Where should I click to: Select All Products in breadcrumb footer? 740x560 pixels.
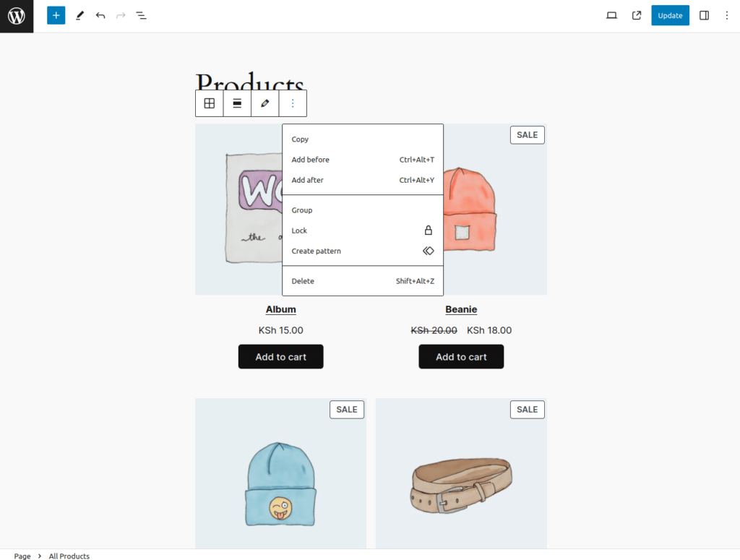click(x=69, y=556)
